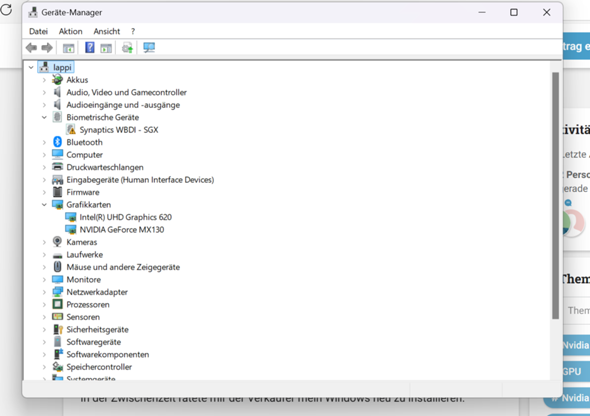Expand the Sensoren category
Screen dimensions: 590x416
(44, 317)
